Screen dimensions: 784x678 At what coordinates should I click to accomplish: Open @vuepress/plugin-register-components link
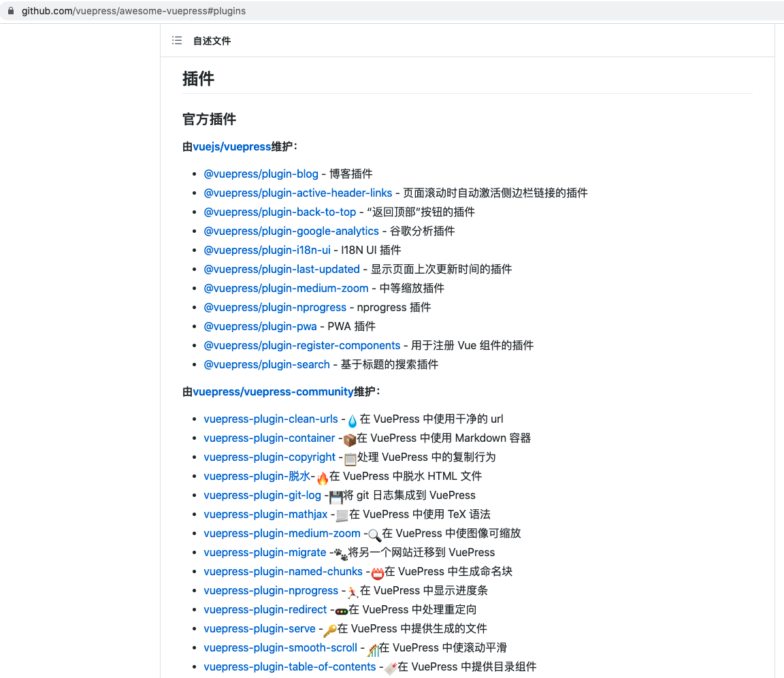tap(302, 346)
